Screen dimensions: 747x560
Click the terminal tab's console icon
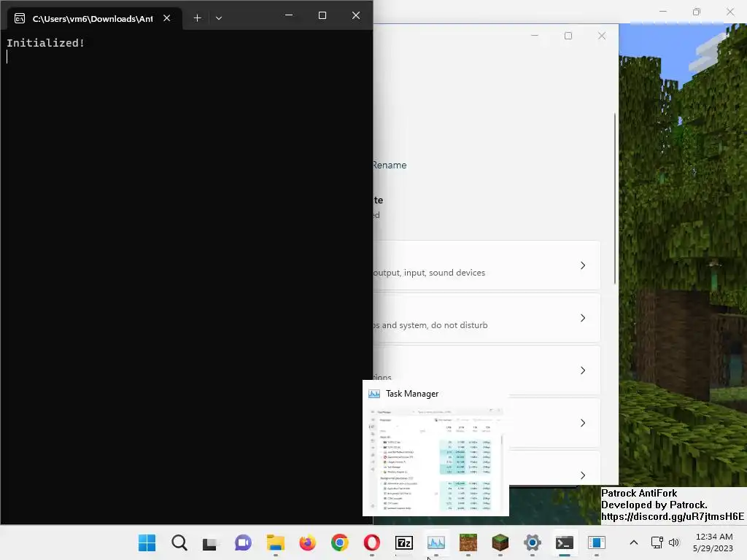pos(20,18)
